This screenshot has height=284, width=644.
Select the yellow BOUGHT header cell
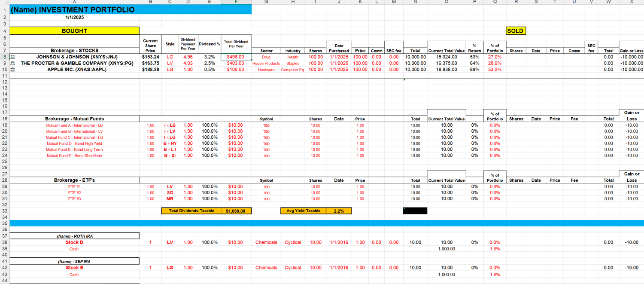tap(74, 31)
